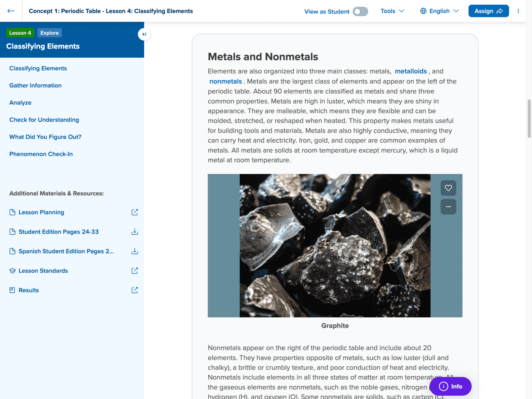Open the image options menu (···)
Viewport: 532px width, 399px height.
tap(448, 206)
